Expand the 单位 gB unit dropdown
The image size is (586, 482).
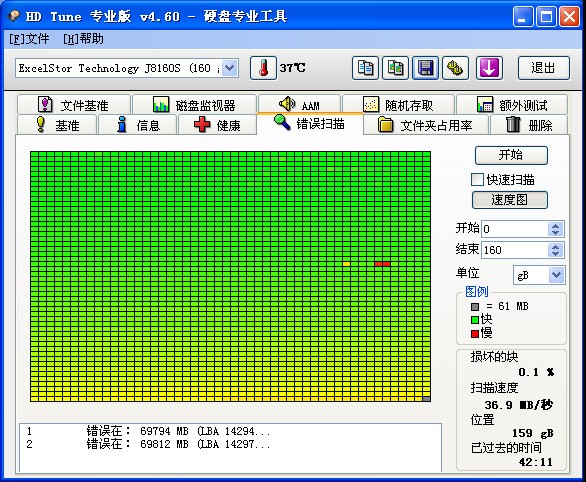point(556,275)
